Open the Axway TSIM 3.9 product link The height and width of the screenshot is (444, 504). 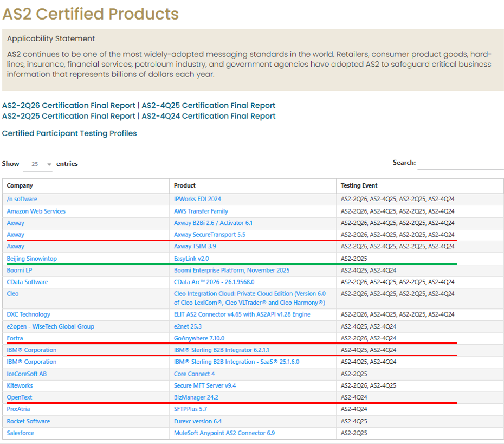(195, 246)
